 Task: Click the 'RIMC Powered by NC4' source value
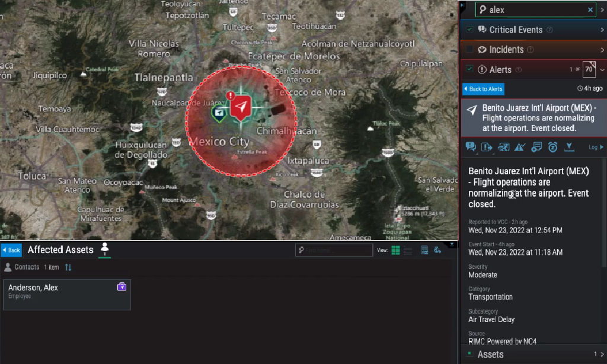tap(503, 341)
